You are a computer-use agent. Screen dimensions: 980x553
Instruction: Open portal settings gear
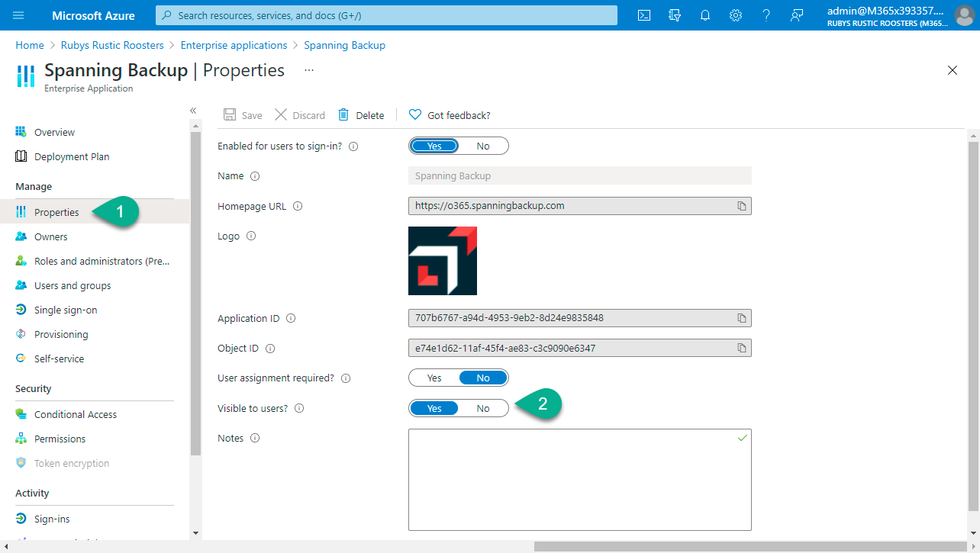coord(736,15)
